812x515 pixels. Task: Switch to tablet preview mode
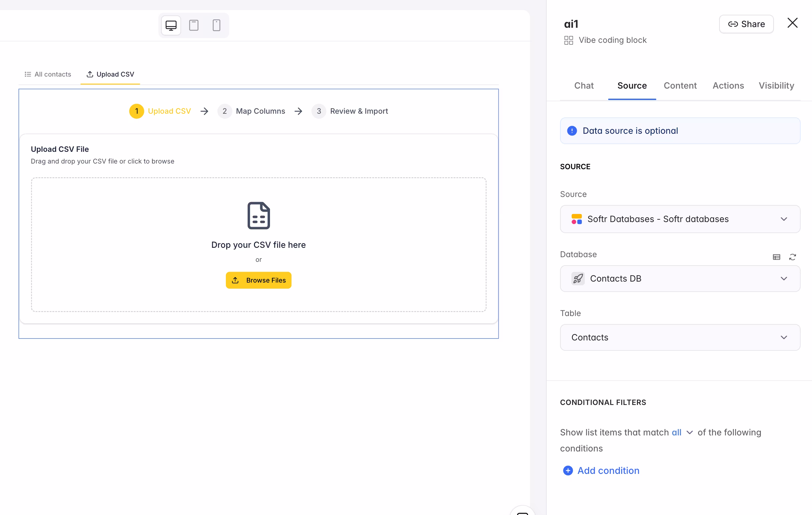193,25
